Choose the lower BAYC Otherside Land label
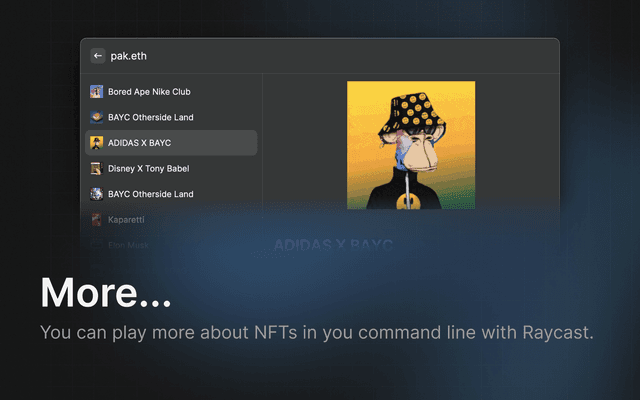Image resolution: width=640 pixels, height=400 pixels. click(x=150, y=194)
